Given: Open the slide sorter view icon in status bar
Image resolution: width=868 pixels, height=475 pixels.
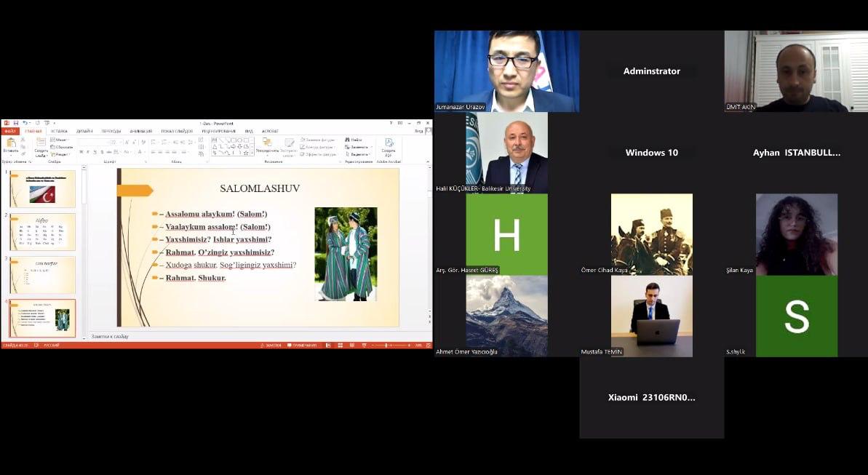Looking at the screenshot, I should [x=340, y=346].
